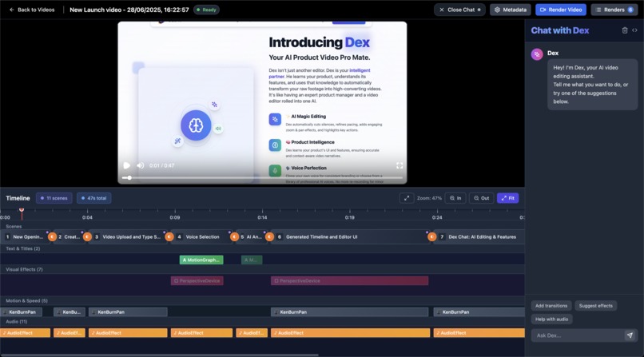This screenshot has height=357, width=644.
Task: Click the Audio (11) track label
Action: coord(17,322)
